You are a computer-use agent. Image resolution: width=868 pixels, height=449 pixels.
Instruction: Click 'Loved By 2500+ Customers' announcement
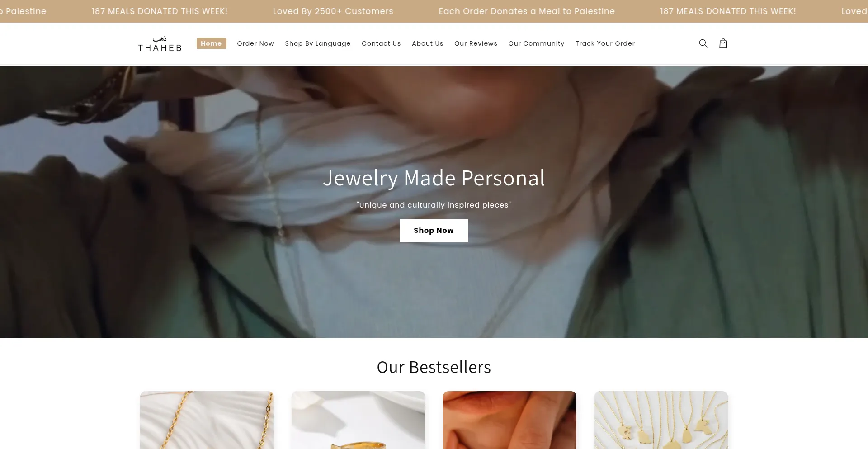333,11
